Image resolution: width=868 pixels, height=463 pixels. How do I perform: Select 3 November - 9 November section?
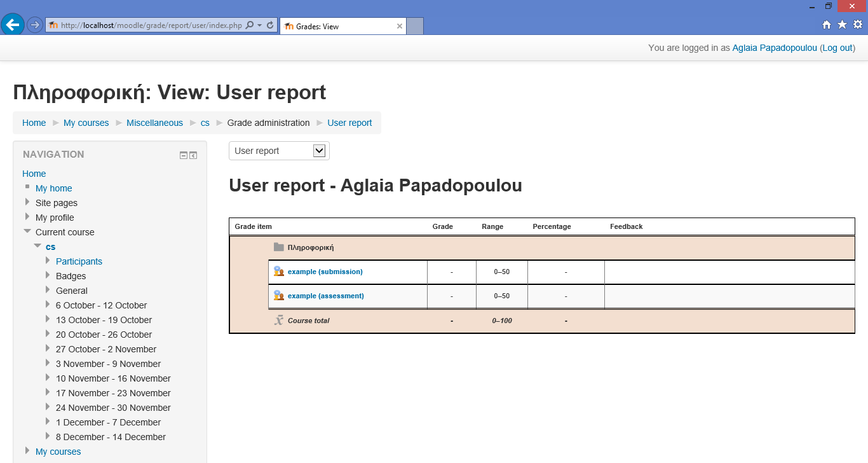tap(108, 364)
